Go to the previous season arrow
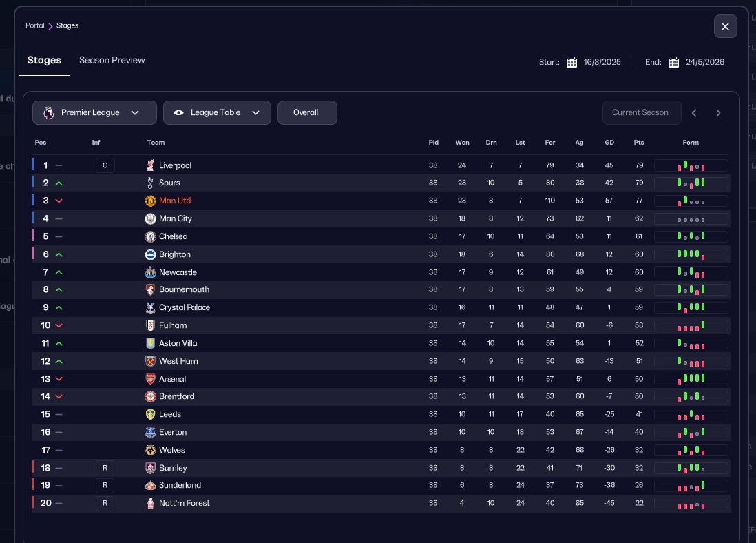 click(694, 113)
